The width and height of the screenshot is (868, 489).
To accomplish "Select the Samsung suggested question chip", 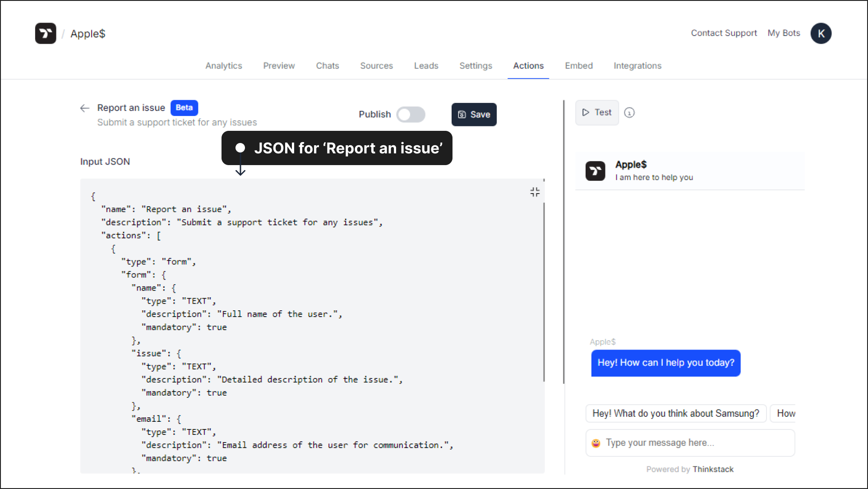I will pos(676,414).
